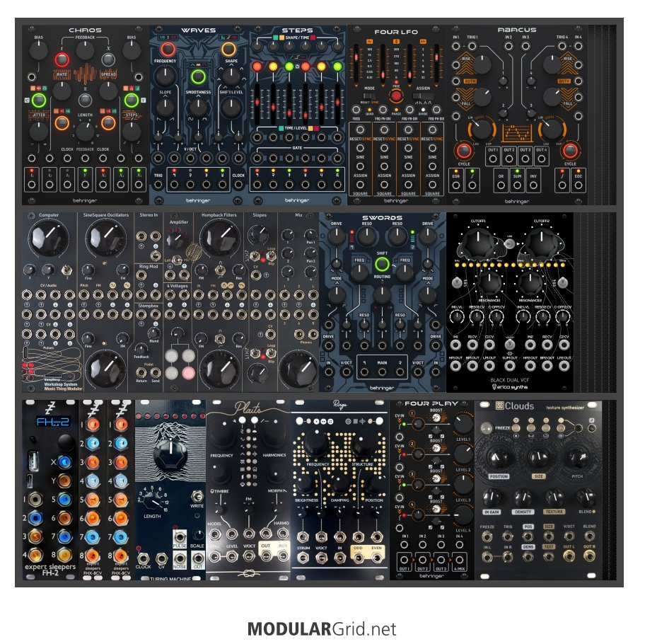Click the AUX jack on Plaits
Viewport: 645px width, 644px height.
click(x=283, y=556)
